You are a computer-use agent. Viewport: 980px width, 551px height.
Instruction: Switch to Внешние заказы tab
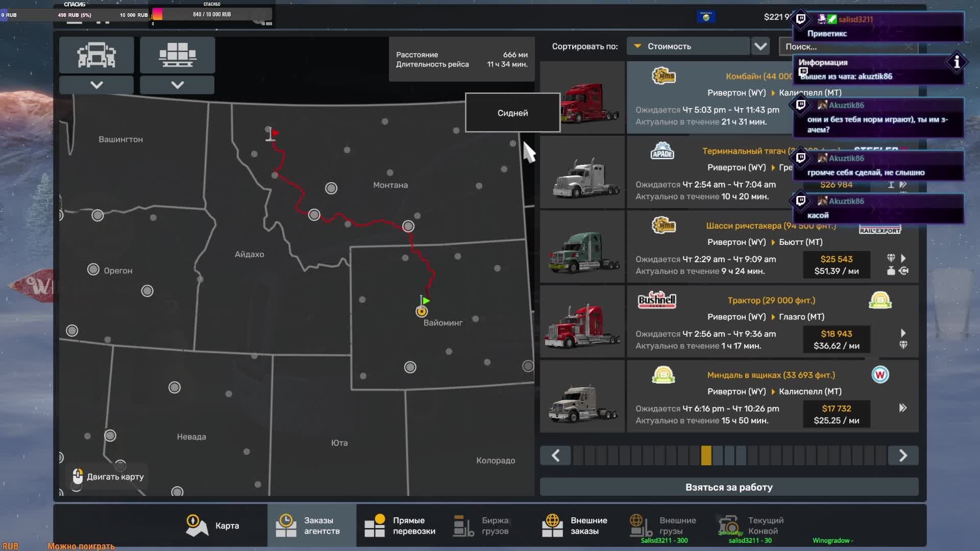pos(575,525)
